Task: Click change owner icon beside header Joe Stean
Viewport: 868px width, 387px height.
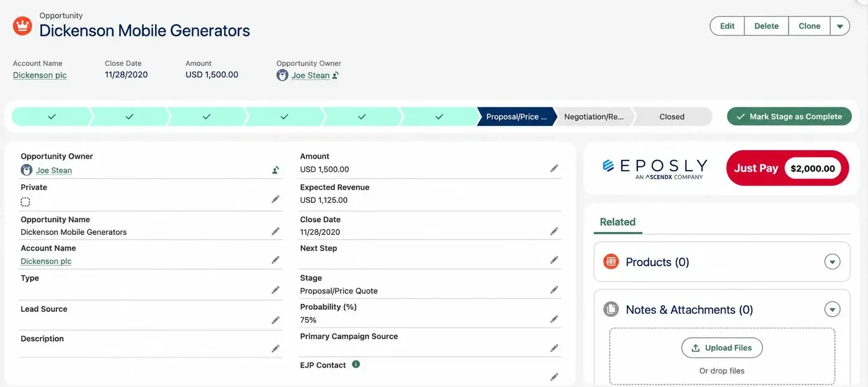Action: click(x=336, y=75)
